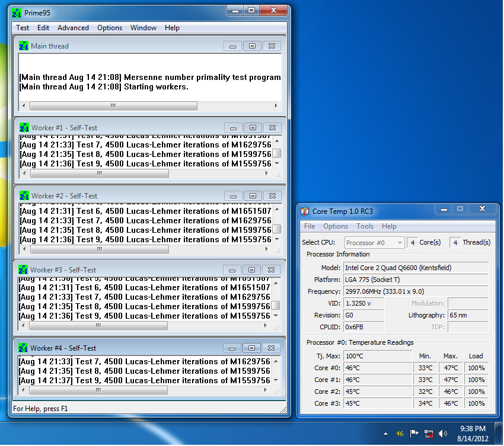Show hidden icons in system tray
Screen dimensions: 504x446
(x=385, y=434)
